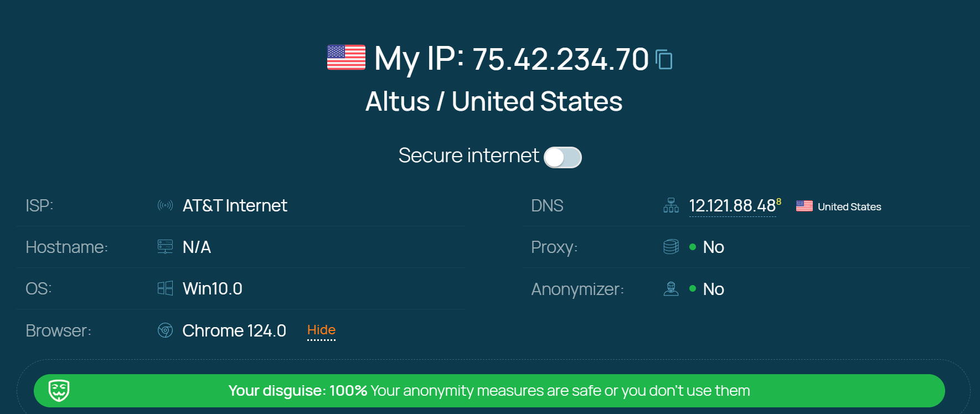
Task: Click the Altus / United States location
Action: (x=493, y=101)
